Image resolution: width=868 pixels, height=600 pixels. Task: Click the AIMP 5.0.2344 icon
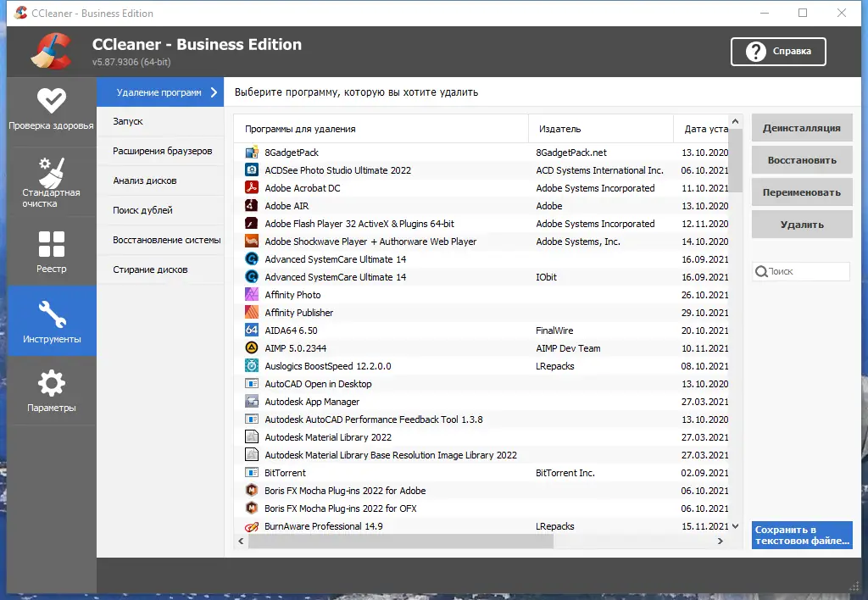pos(252,347)
